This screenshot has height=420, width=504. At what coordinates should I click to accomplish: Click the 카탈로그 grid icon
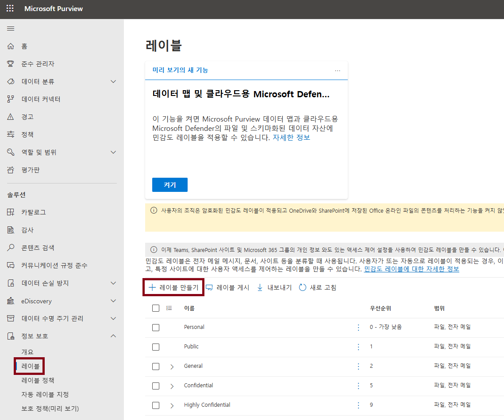[11, 212]
